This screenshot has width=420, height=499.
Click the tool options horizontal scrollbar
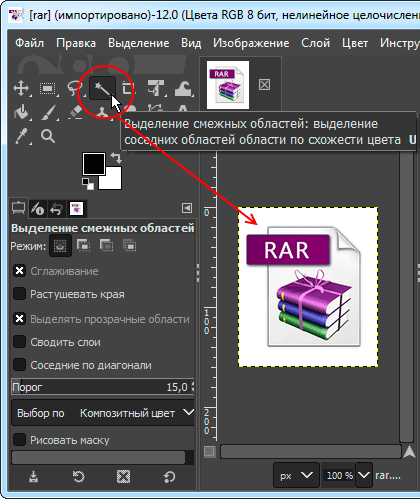(x=98, y=458)
